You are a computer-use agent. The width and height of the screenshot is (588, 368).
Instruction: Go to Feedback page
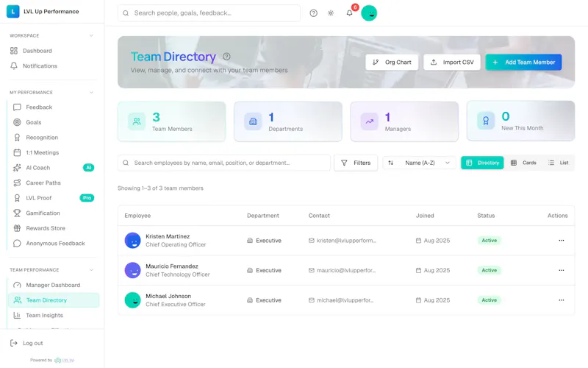point(53,107)
